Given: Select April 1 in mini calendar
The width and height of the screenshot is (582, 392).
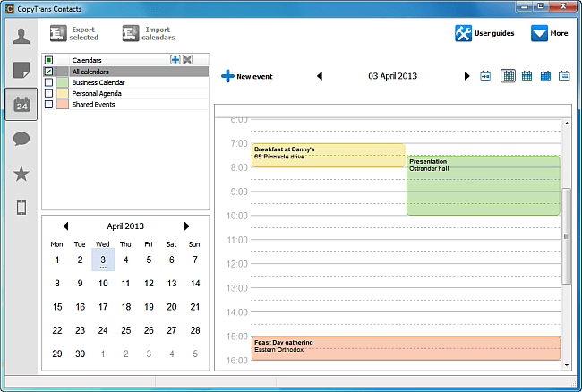Looking at the screenshot, I should point(56,260).
